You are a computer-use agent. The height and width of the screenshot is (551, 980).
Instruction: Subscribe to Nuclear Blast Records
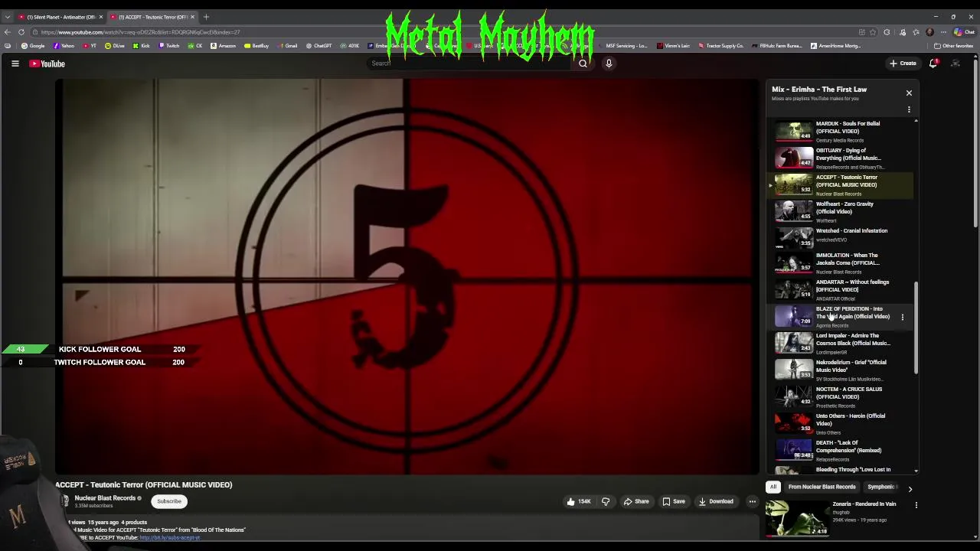[169, 501]
